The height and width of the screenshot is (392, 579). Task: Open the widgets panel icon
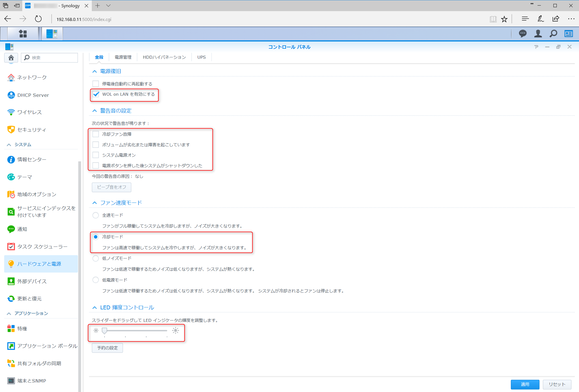[x=568, y=34]
